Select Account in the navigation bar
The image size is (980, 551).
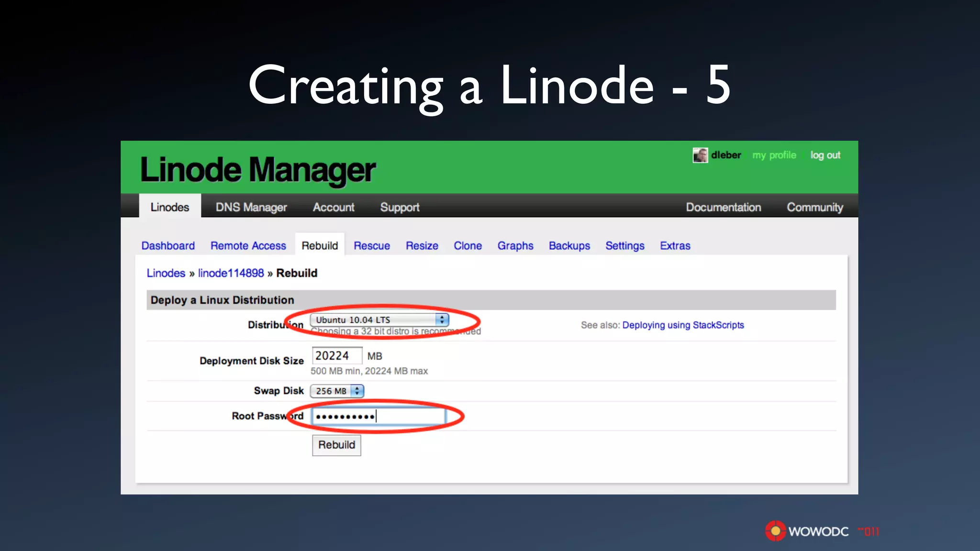pos(334,207)
